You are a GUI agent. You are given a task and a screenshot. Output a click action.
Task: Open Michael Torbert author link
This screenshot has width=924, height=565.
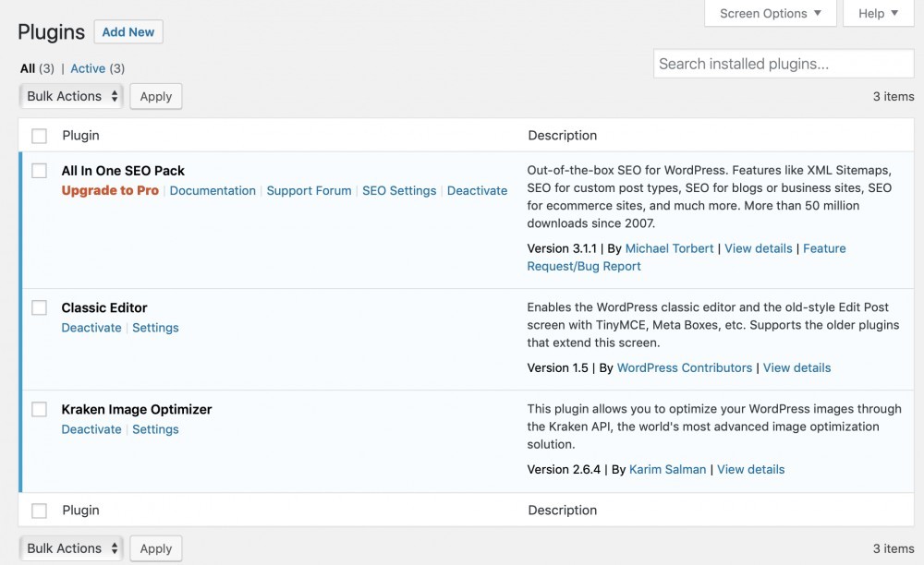pos(669,248)
